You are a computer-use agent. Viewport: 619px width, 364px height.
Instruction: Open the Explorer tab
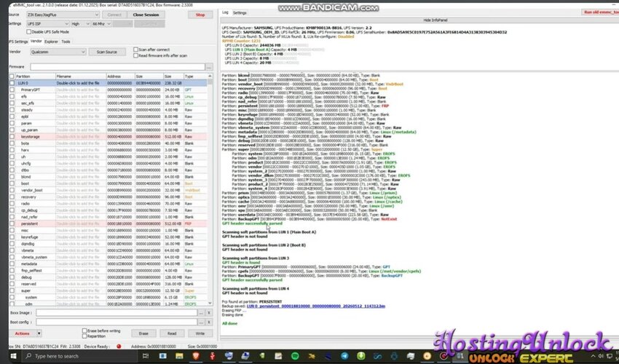pyautogui.click(x=51, y=41)
